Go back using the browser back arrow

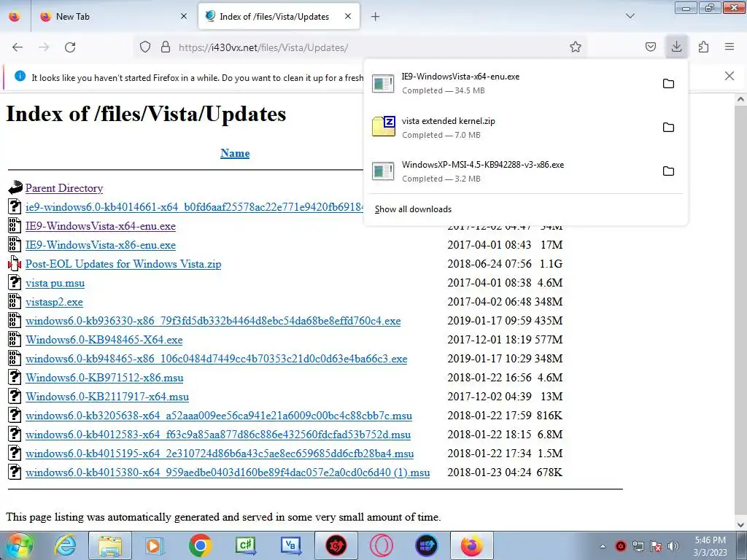pos(18,47)
